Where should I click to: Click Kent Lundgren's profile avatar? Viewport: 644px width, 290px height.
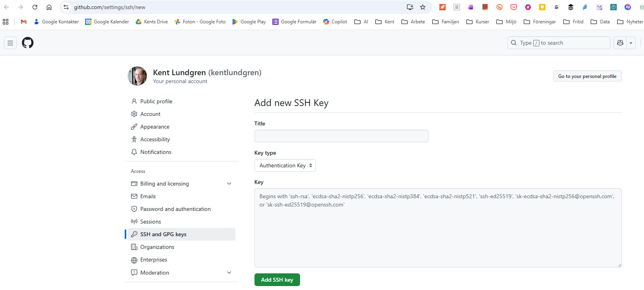pos(137,76)
